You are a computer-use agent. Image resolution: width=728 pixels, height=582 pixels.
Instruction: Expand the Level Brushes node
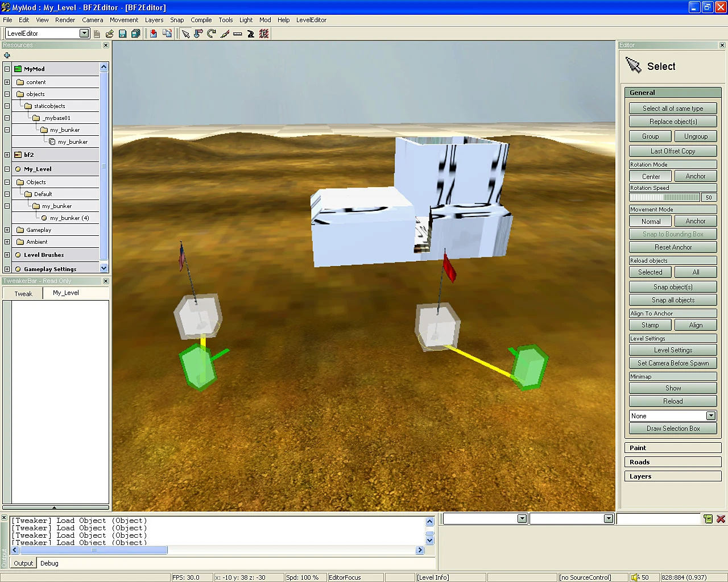point(7,255)
